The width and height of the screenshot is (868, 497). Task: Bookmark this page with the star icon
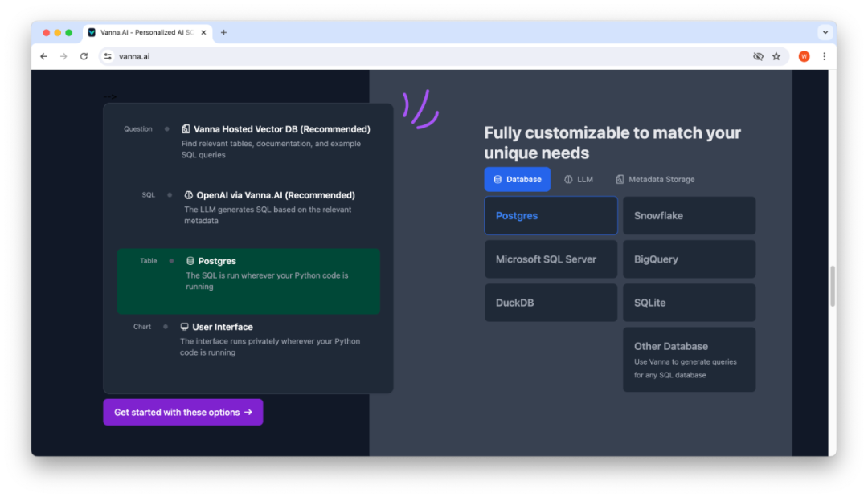pyautogui.click(x=776, y=56)
